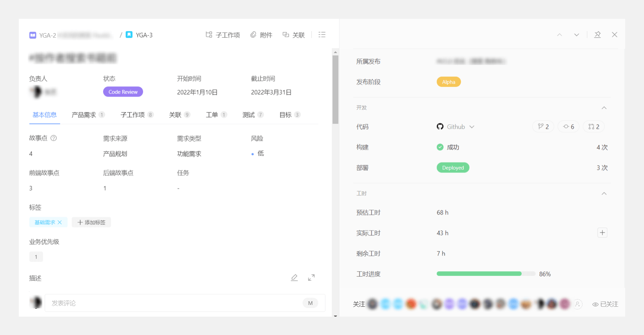Screen dimensions: 644x335
Task: Remove the 基础需求 tag
Action: (x=60, y=222)
